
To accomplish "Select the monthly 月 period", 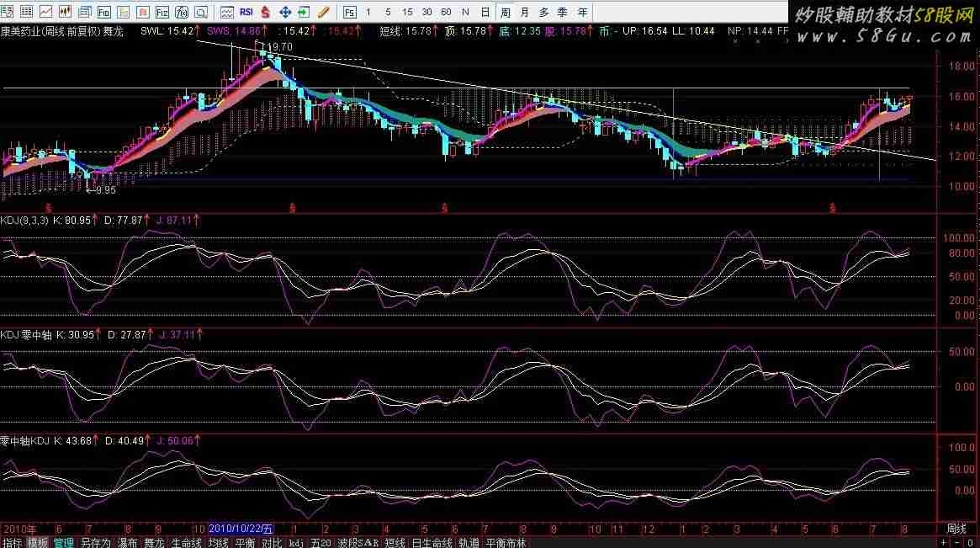I will pyautogui.click(x=525, y=12).
